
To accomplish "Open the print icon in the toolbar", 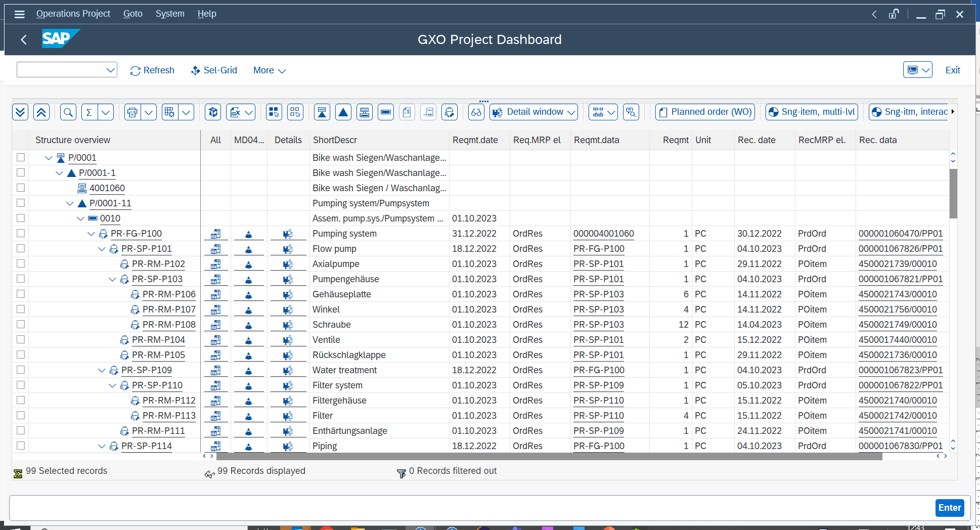I will [133, 112].
